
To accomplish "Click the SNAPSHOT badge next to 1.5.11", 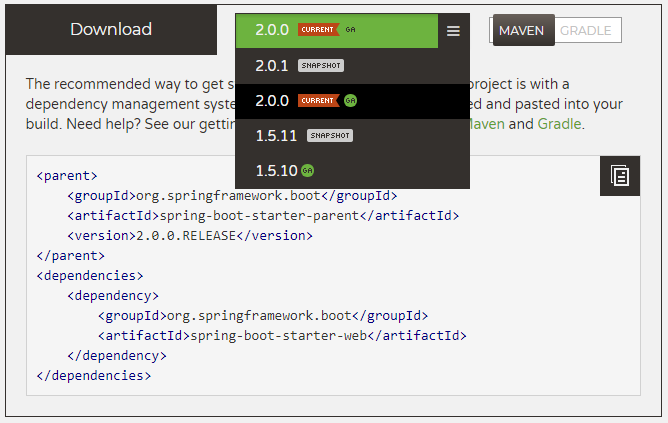I will coord(330,136).
